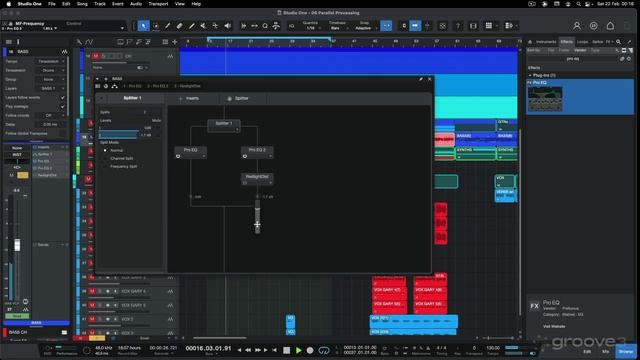This screenshot has height=360, width=640.
Task: Open the Inserts tab in routing view
Action: [x=189, y=98]
